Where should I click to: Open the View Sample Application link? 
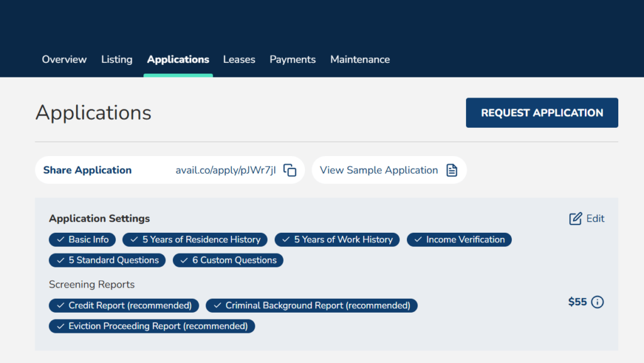pos(379,169)
